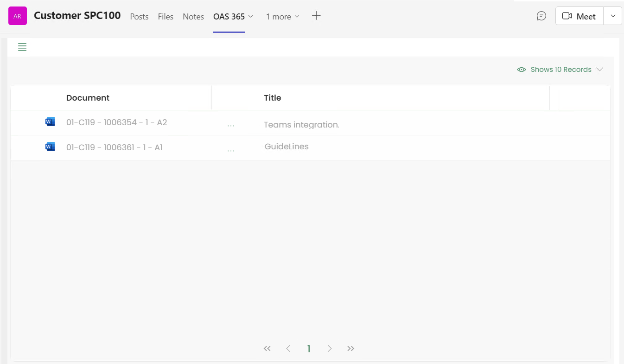624x364 pixels.
Task: Click the AR team avatar
Action: click(18, 16)
